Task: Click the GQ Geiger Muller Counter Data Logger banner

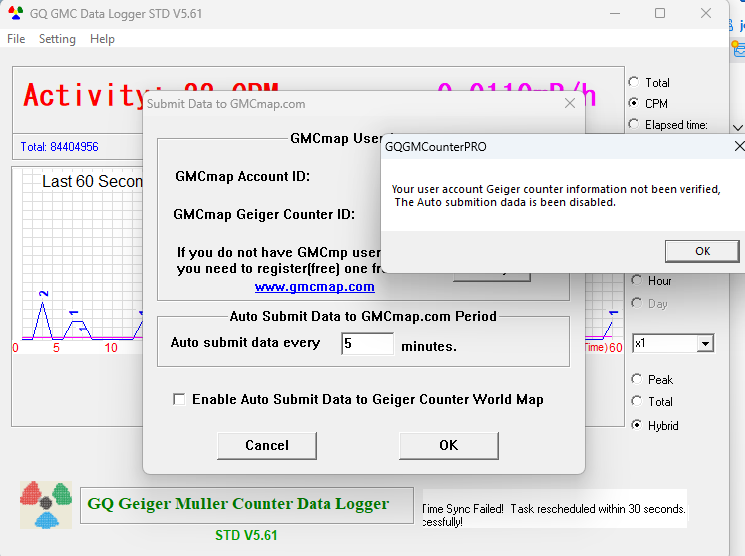Action: pyautogui.click(x=247, y=505)
